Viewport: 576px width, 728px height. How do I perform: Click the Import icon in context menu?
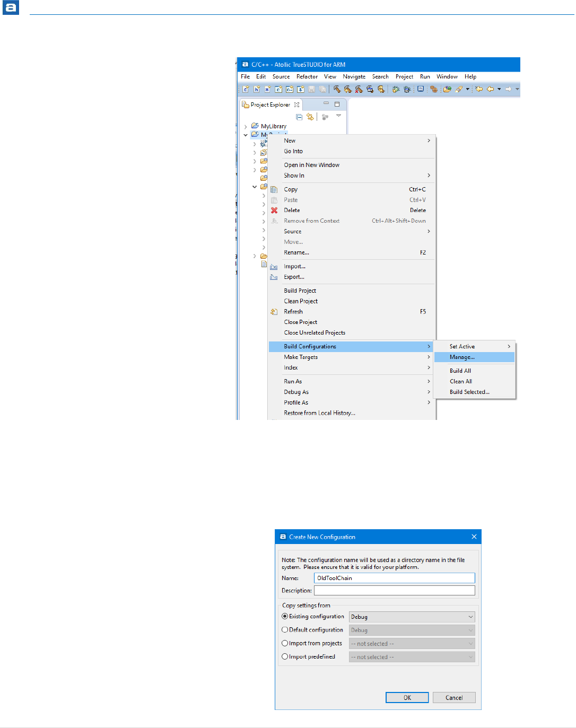click(x=274, y=267)
